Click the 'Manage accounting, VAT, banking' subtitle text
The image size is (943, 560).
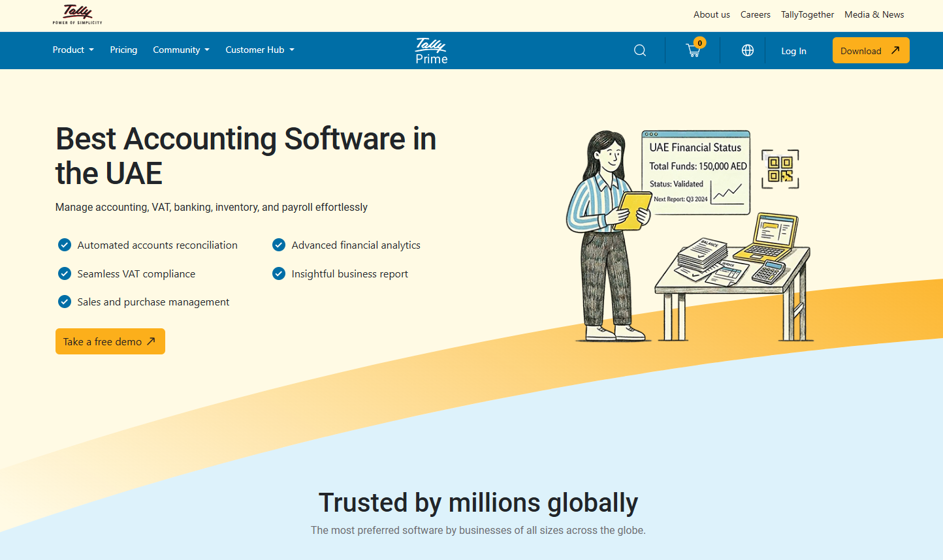coord(212,207)
